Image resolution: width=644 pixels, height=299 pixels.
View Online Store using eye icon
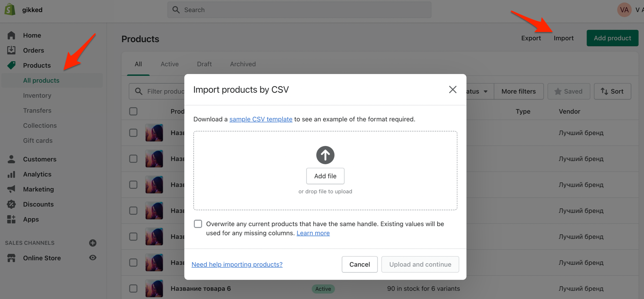(93, 258)
